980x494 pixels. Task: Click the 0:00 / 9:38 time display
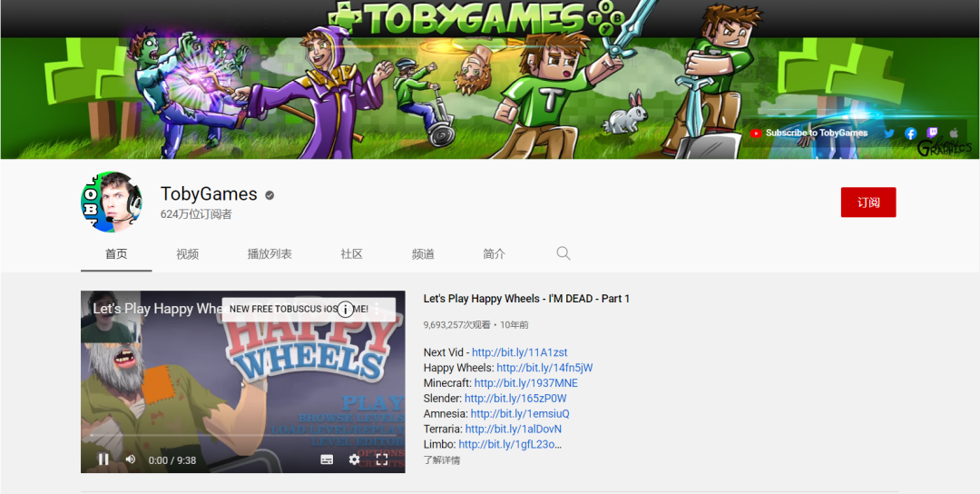(x=172, y=460)
